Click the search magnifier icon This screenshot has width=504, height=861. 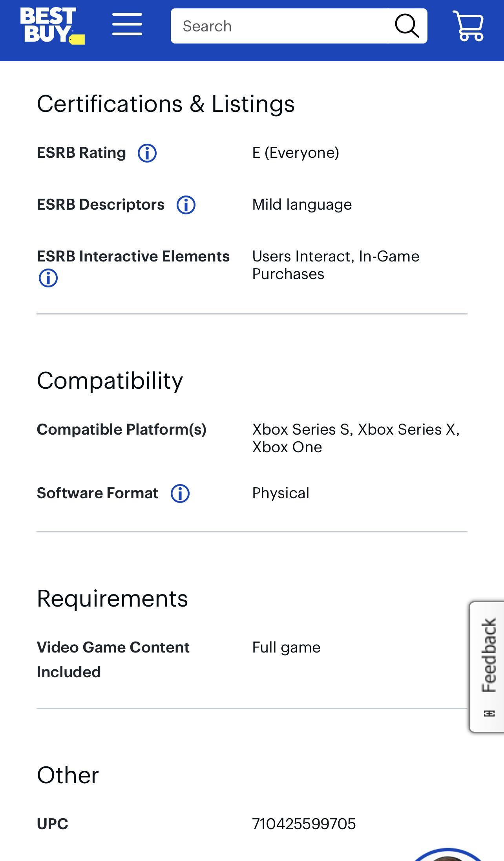coord(407,26)
